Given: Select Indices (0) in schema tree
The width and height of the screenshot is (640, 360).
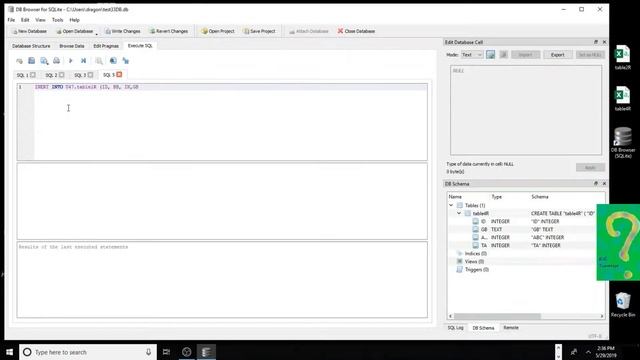Looking at the screenshot, I should tap(476, 253).
